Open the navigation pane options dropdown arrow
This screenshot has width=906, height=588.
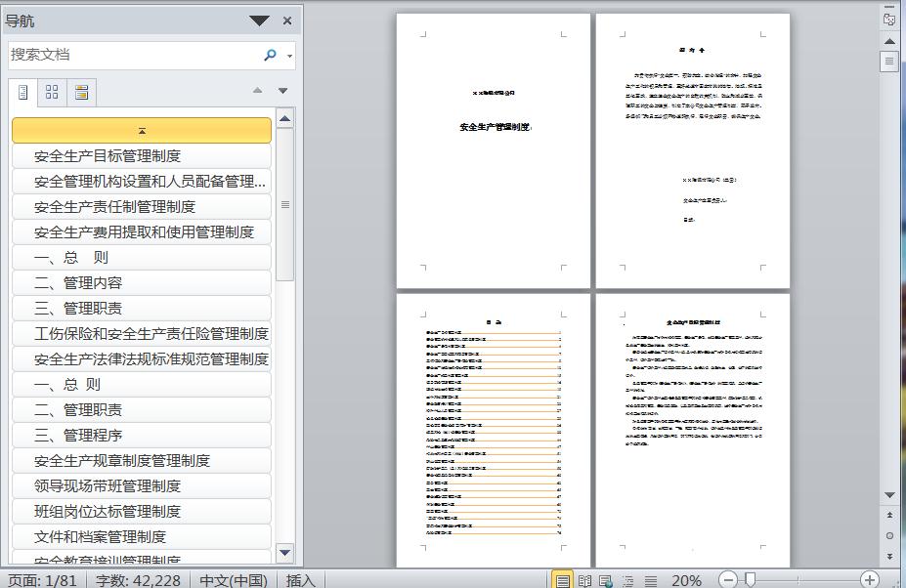258,21
